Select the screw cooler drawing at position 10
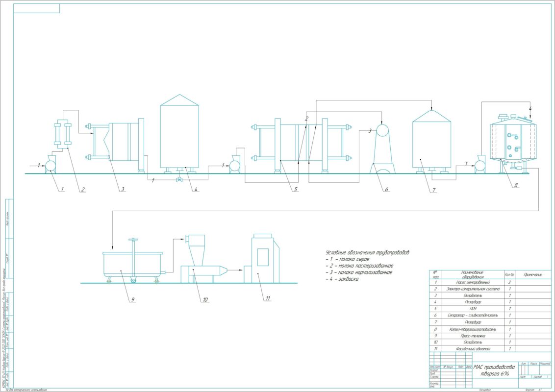The height and width of the screenshot is (392, 555). (x=203, y=259)
